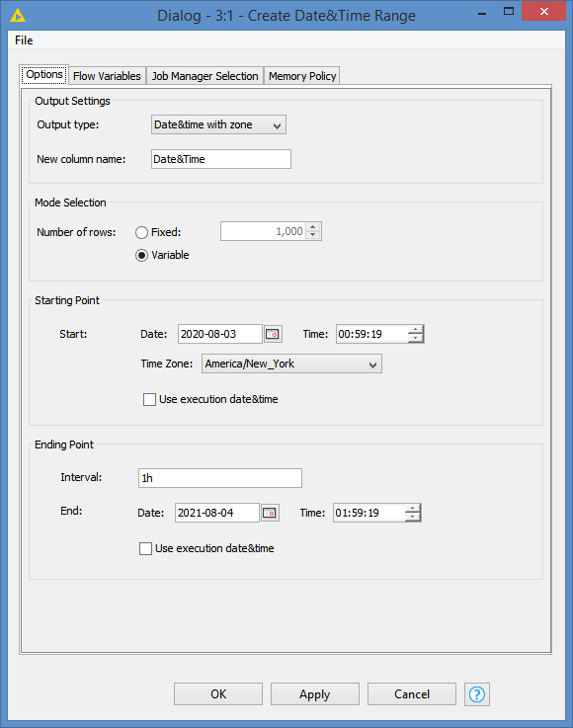The image size is (573, 728).
Task: Decrease end time with down arrow
Action: [x=412, y=518]
